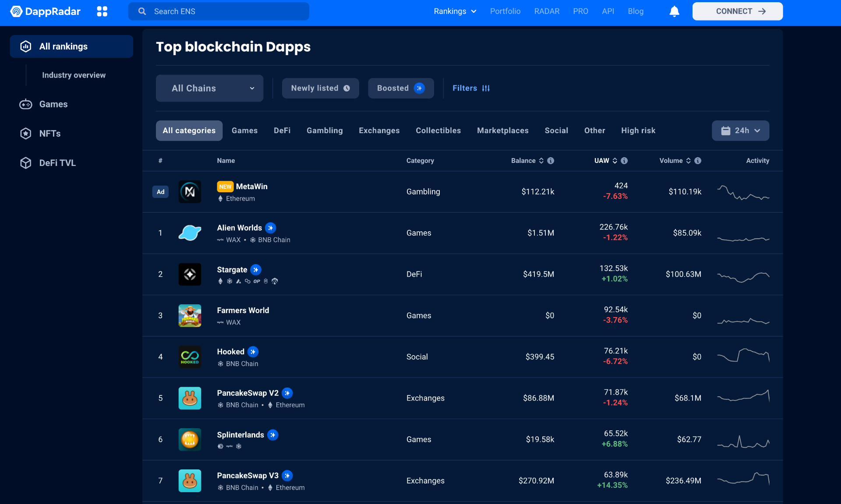
Task: Sort by UAW column
Action: (x=606, y=161)
